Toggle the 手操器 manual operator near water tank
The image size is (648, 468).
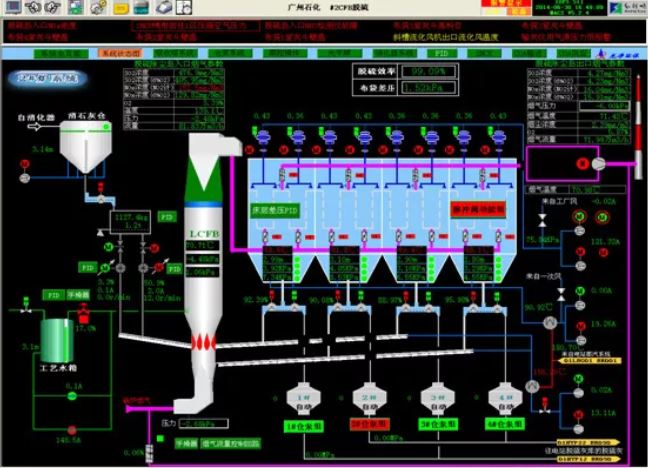pos(78,296)
